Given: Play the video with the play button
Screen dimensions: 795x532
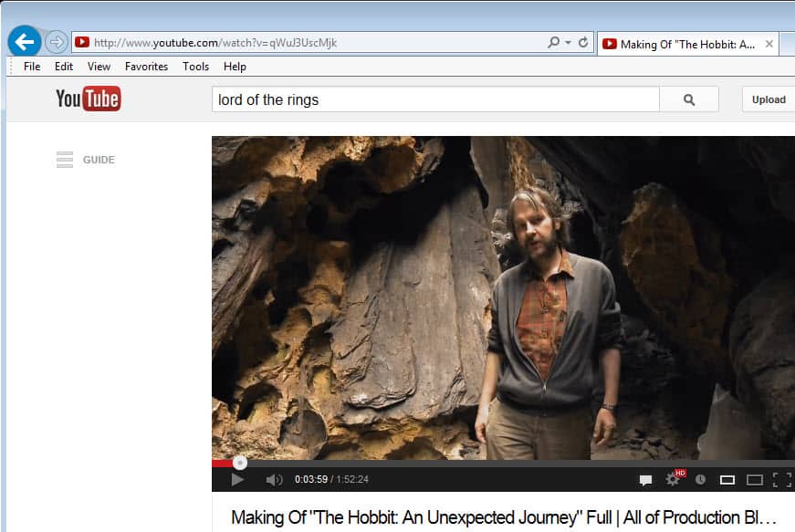Looking at the screenshot, I should [x=236, y=479].
